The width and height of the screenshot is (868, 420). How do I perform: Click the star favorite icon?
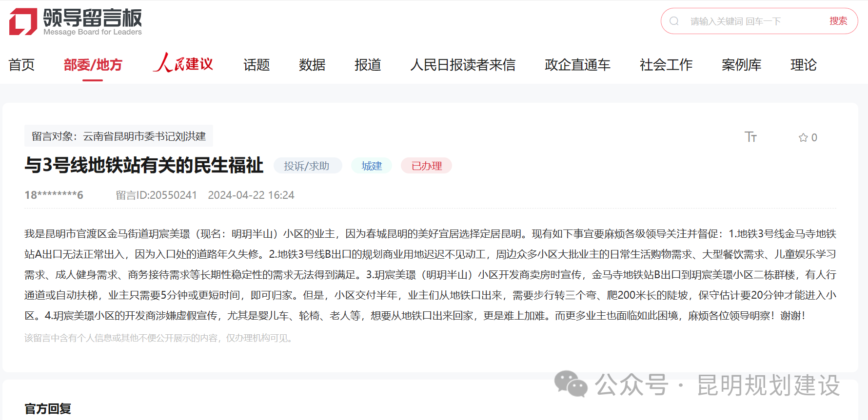803,138
